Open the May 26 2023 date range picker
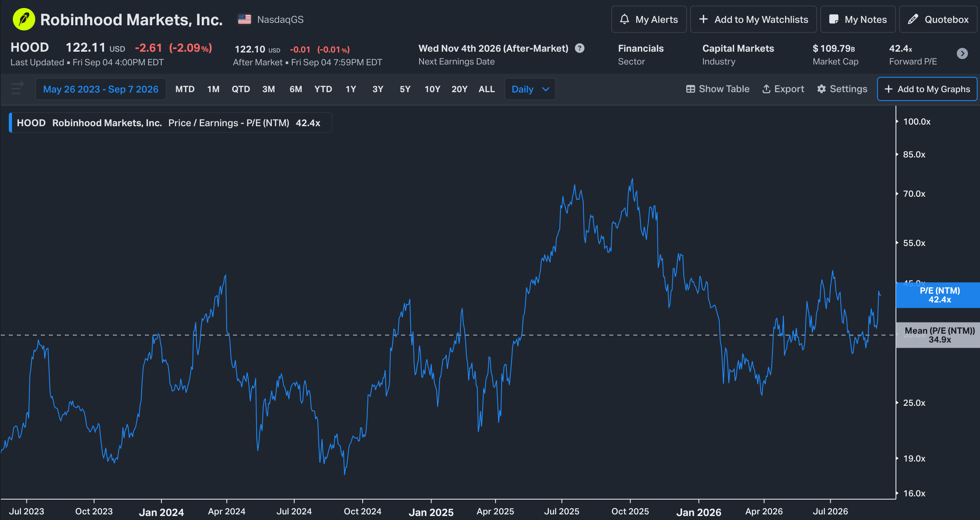 click(101, 89)
